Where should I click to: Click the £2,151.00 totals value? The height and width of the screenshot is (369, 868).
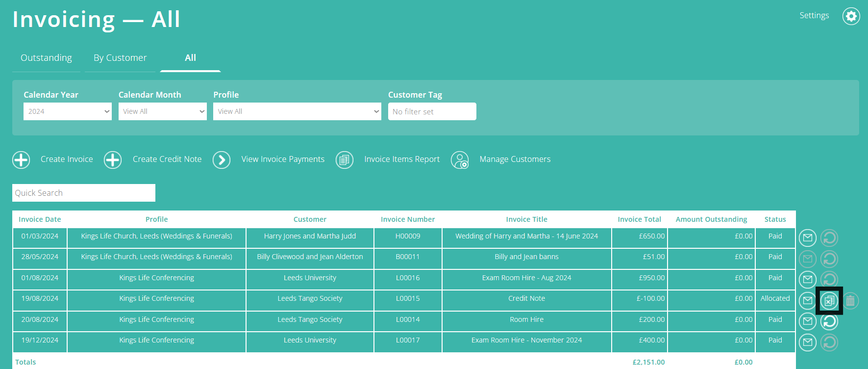tap(648, 362)
